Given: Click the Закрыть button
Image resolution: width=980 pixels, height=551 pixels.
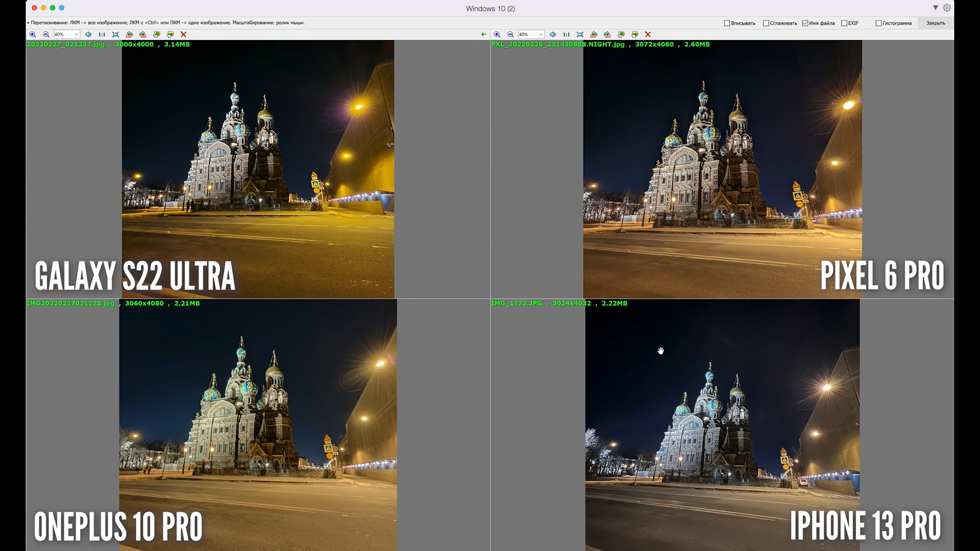Looking at the screenshot, I should tap(935, 23).
